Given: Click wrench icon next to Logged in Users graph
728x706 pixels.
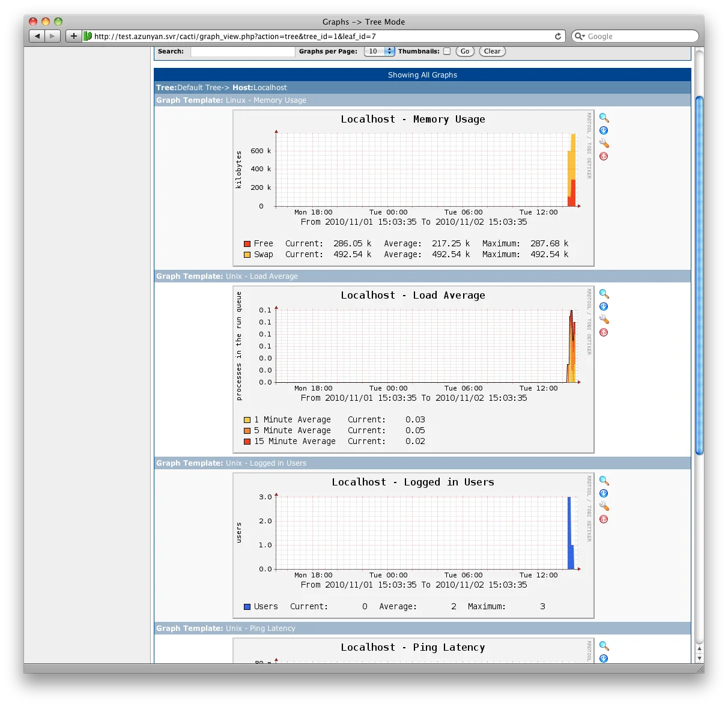Looking at the screenshot, I should pyautogui.click(x=604, y=507).
